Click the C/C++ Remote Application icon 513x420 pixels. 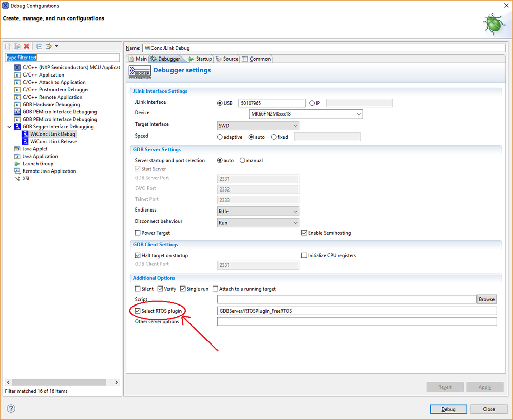(x=17, y=97)
